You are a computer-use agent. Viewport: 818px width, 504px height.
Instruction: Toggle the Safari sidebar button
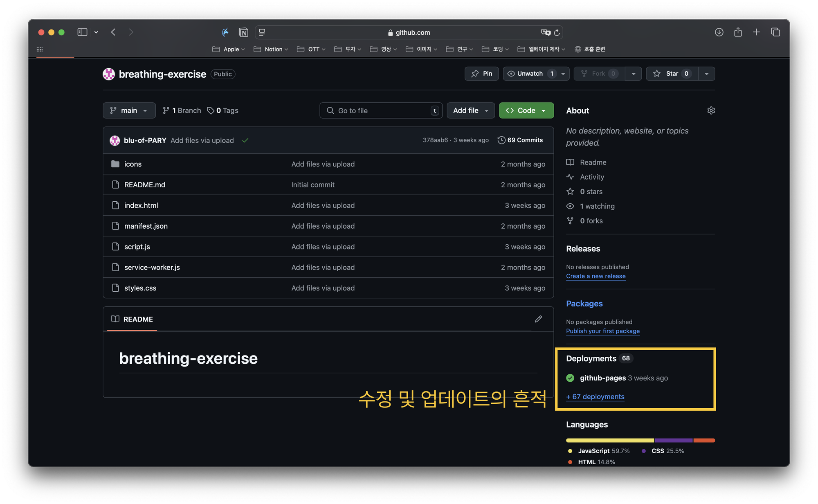(x=82, y=32)
